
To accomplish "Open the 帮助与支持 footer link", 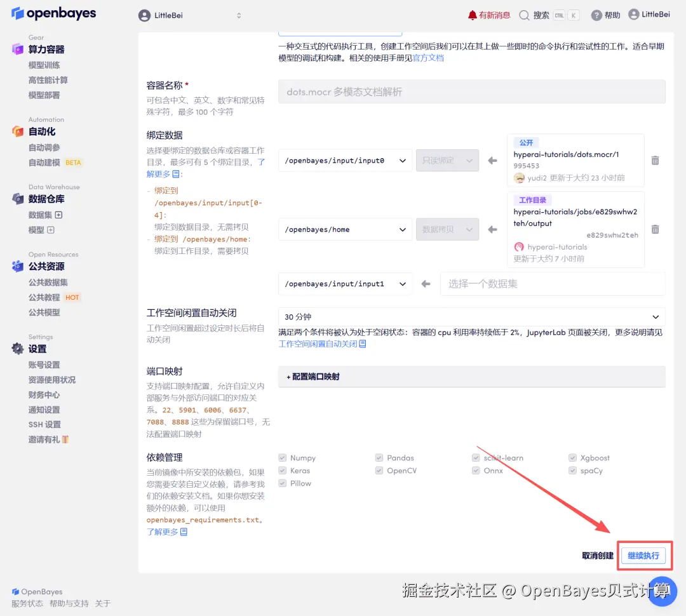I will 69,604.
